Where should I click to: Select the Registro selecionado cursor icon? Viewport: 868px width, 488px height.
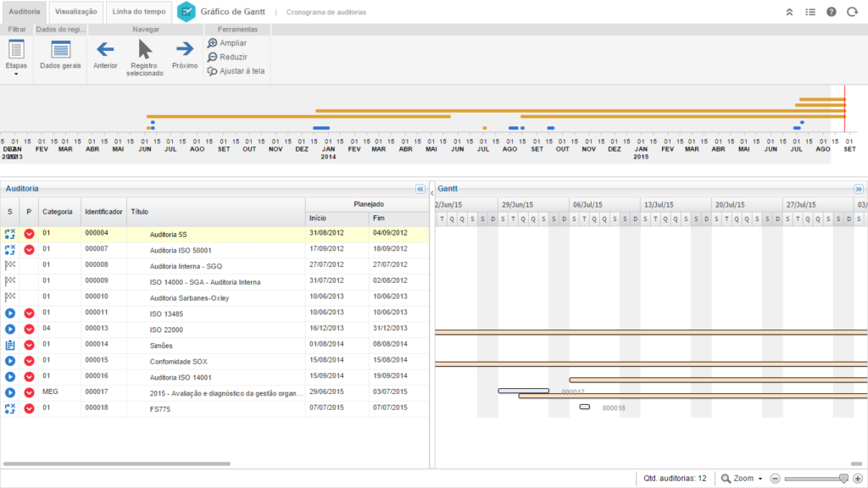coord(145,49)
